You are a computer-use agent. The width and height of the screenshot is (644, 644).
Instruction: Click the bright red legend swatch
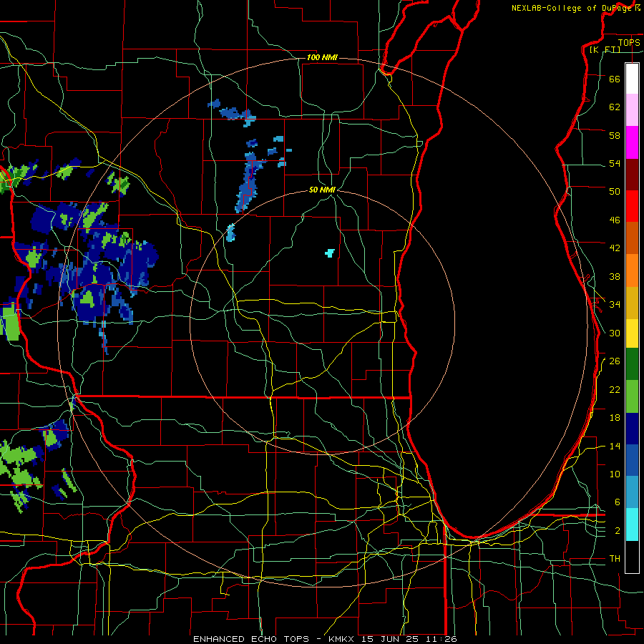pos(632,206)
